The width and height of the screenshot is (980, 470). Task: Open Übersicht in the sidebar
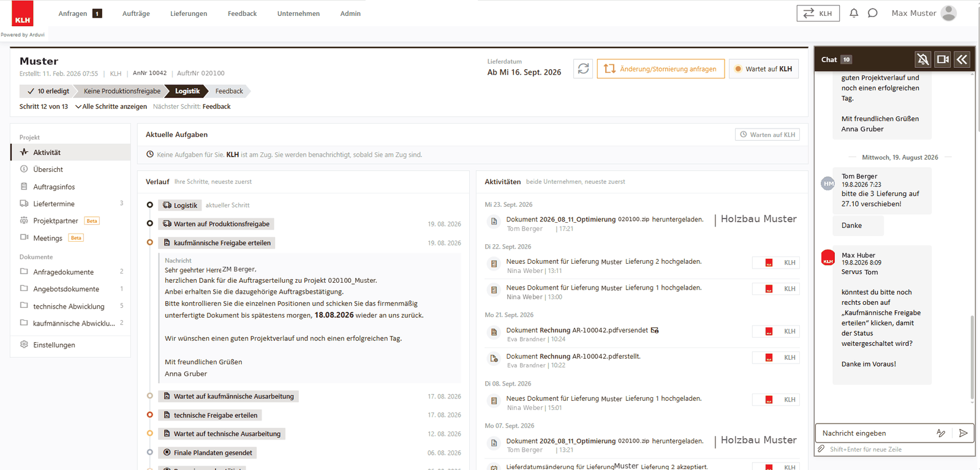70,170
